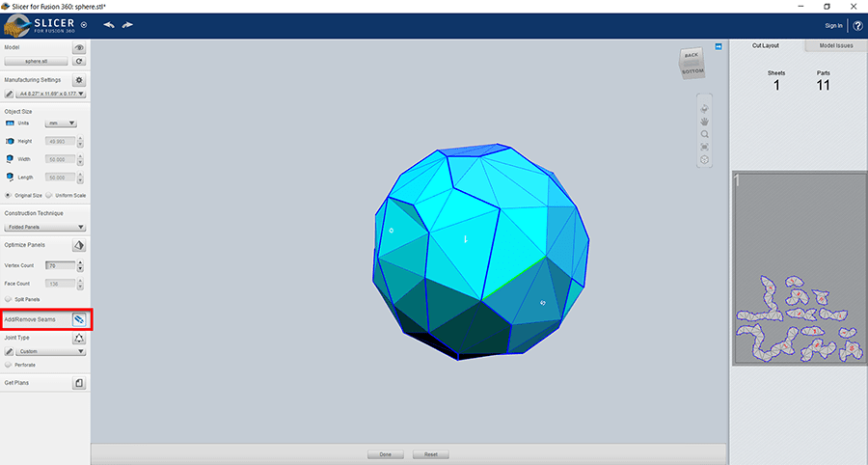Open the Slicer logo menu arrow
The height and width of the screenshot is (465, 868).
click(84, 25)
